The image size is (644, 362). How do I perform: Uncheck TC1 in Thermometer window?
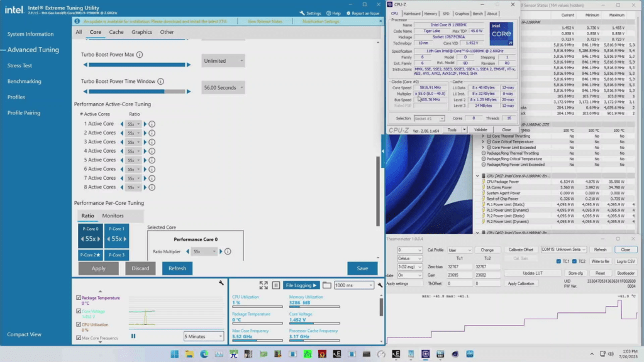[x=558, y=261]
